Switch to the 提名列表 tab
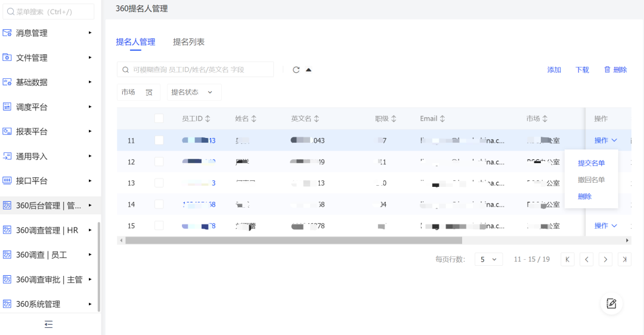Screen dimensions: 644x335 188,42
